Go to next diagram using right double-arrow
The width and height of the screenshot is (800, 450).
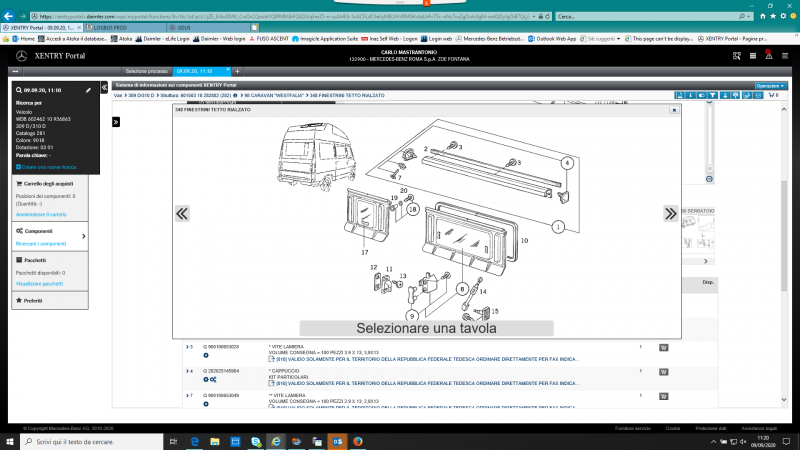pos(670,213)
